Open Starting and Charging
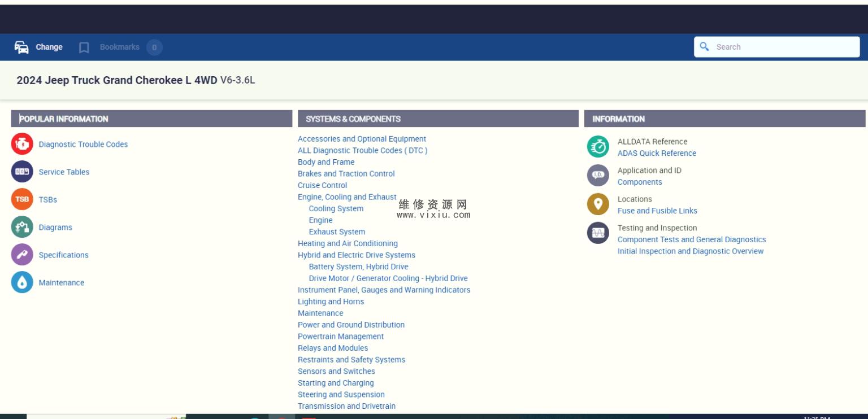The width and height of the screenshot is (868, 419). (336, 383)
